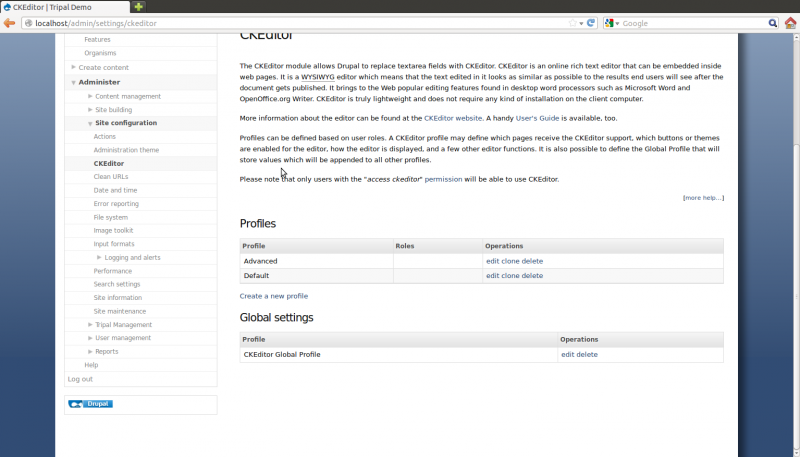Open Search settings page
This screenshot has width=800, height=457.
pyautogui.click(x=117, y=284)
